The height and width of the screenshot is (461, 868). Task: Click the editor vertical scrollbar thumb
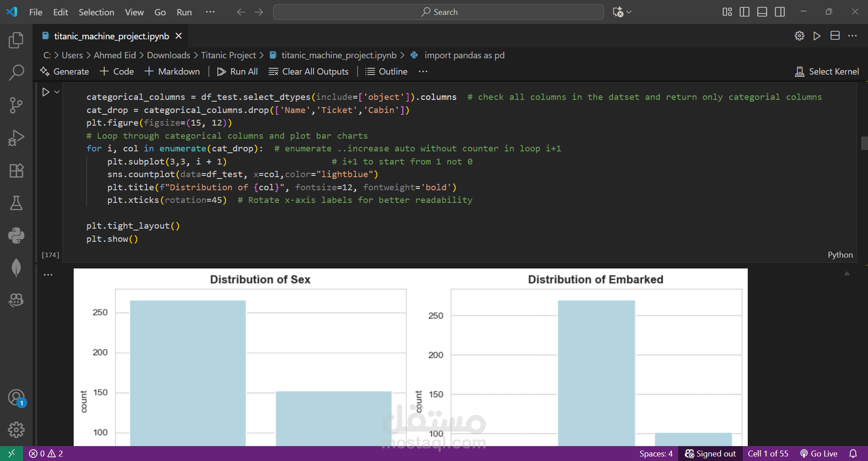tap(864, 143)
